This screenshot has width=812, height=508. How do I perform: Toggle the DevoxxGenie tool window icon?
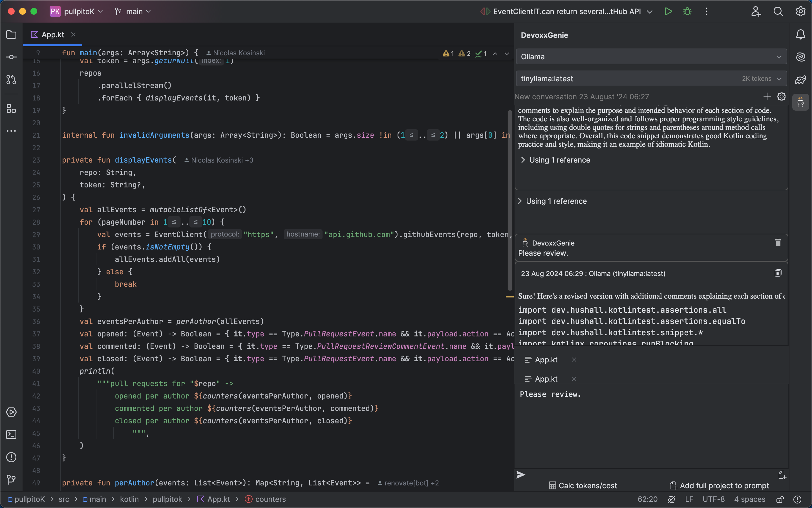801,102
